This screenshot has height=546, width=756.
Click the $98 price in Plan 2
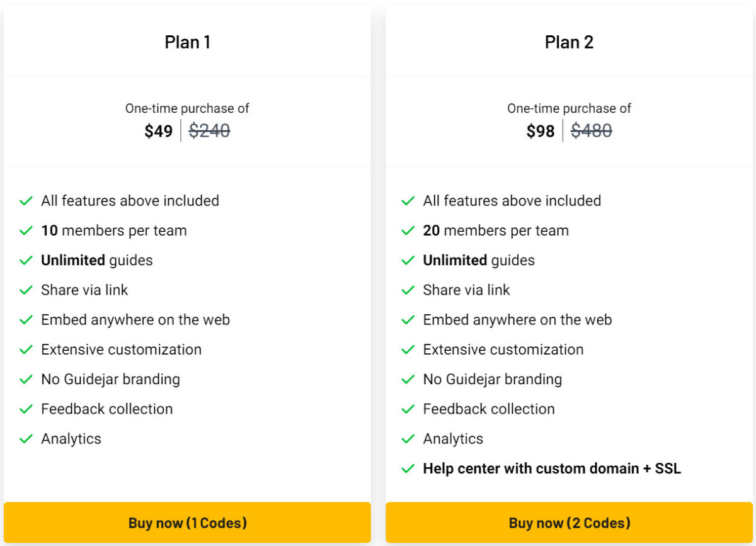click(x=541, y=131)
